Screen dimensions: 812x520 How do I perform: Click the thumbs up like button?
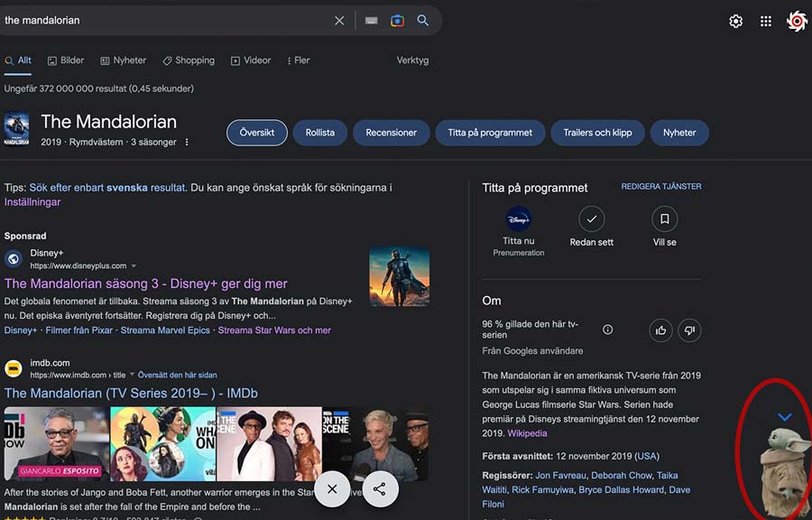coord(661,330)
